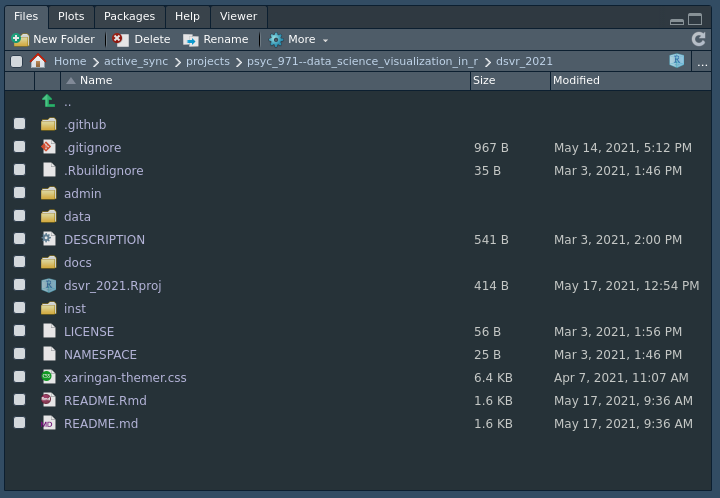Viewport: 720px width, 498px height.
Task: Tick the README.md file checkbox
Action: [x=19, y=423]
